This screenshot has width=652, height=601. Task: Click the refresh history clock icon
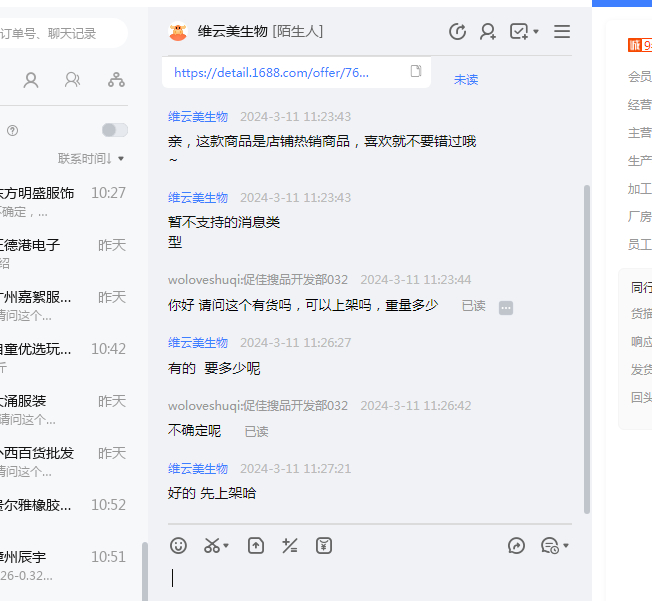click(x=457, y=31)
